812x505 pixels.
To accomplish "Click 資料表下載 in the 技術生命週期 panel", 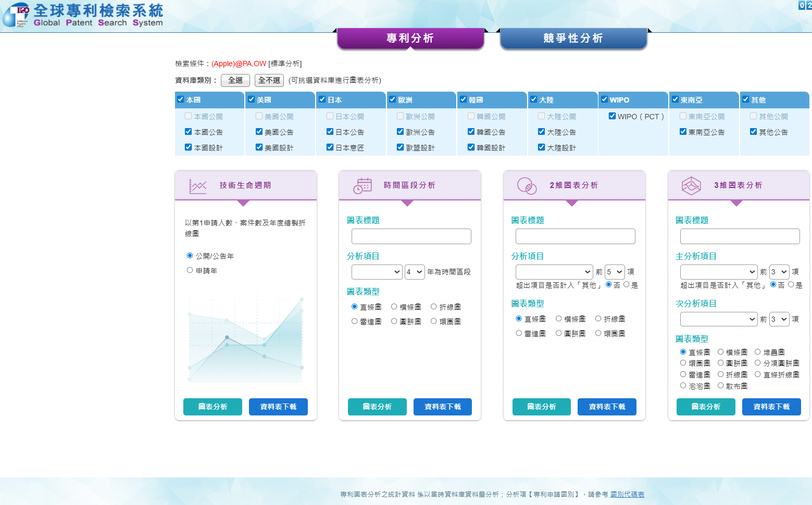I will point(278,407).
